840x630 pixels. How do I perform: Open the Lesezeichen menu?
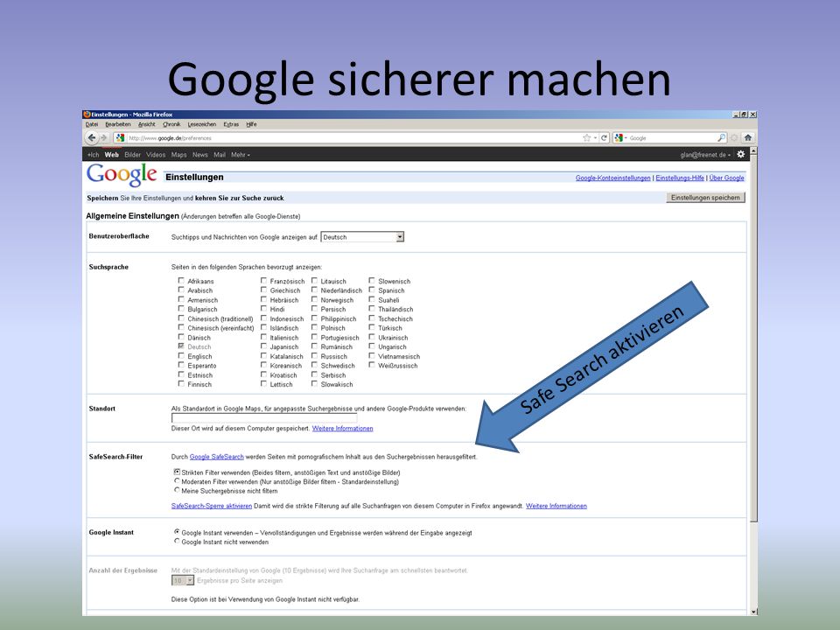tap(202, 124)
